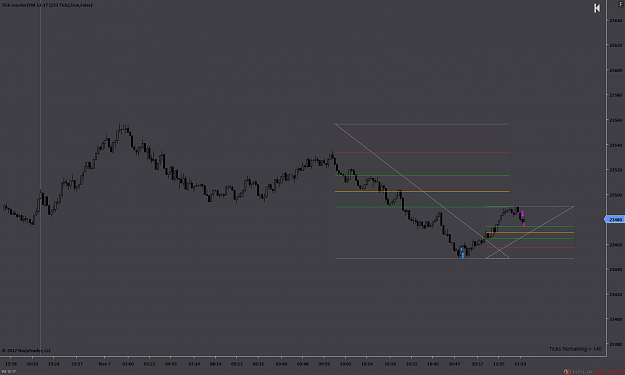Click the 19:24 time axis label
The height and width of the screenshot is (375, 625).
pyautogui.click(x=54, y=364)
